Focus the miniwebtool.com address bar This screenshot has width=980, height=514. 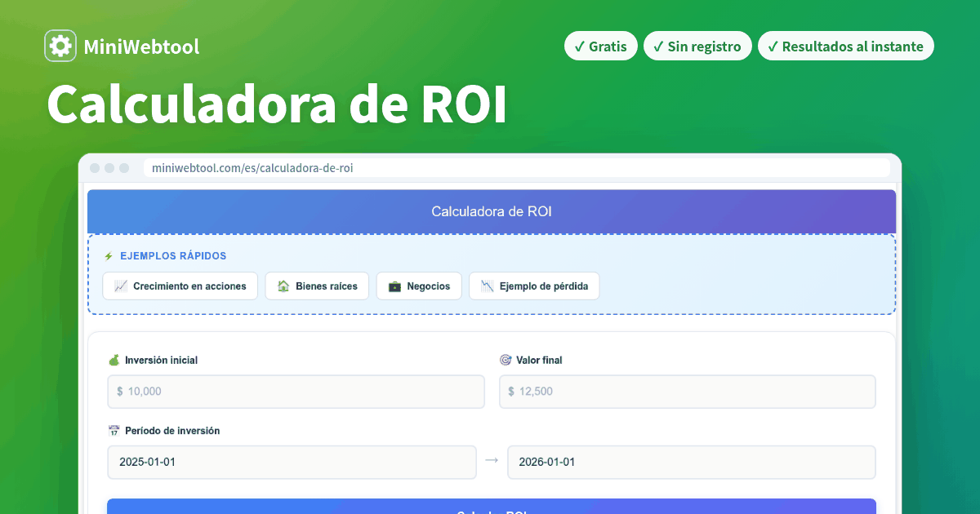(x=516, y=168)
